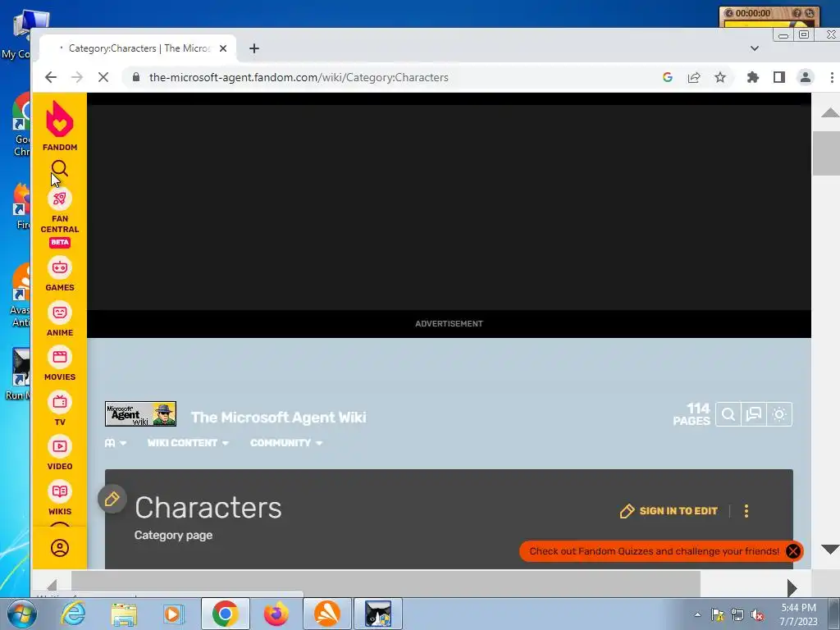Click the horizontal scrollbar right arrow
The width and height of the screenshot is (840, 630).
point(792,587)
